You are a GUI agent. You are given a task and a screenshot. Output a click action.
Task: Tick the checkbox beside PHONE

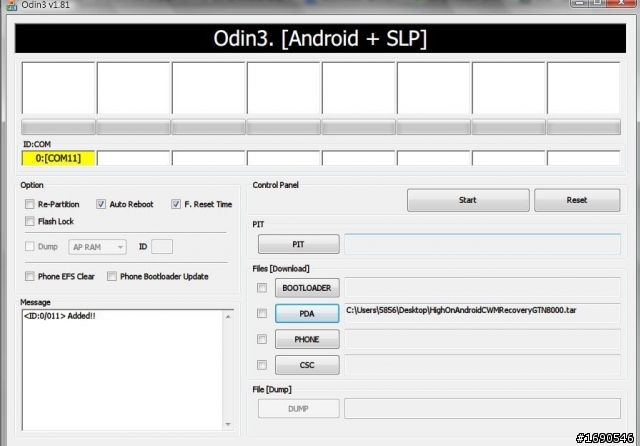[262, 339]
